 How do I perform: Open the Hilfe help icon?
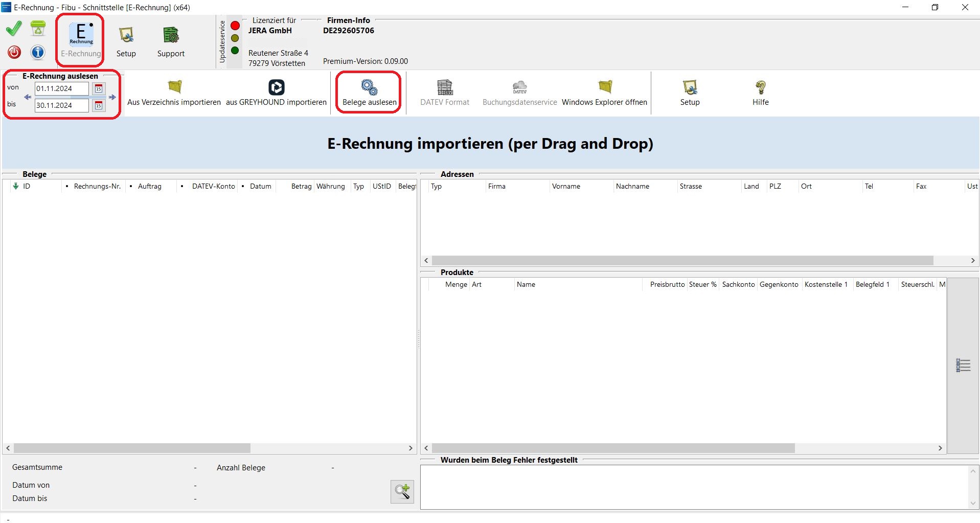(x=760, y=93)
